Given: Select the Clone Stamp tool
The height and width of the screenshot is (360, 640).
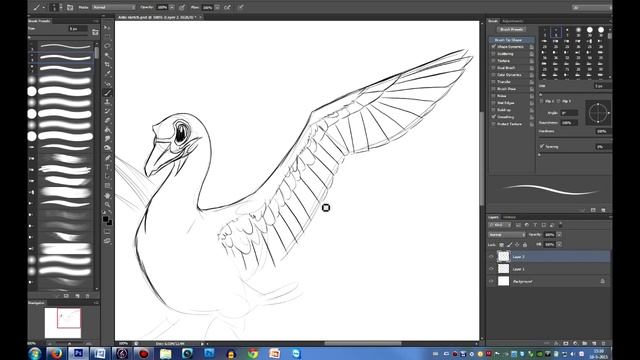Looking at the screenshot, I should point(107,102).
